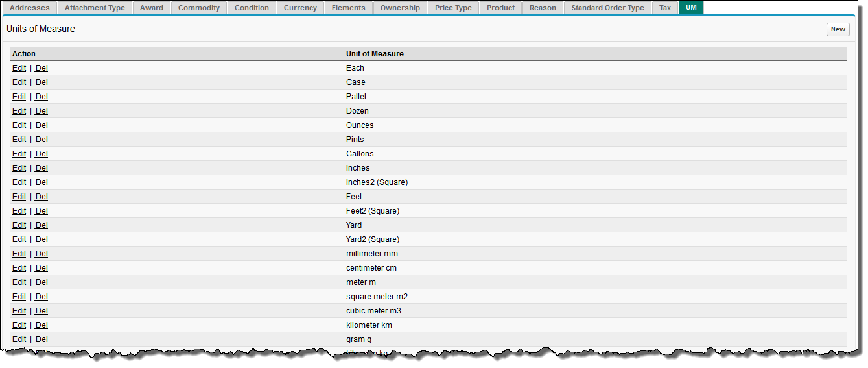Edit the Gallons unit of measure

pos(19,154)
